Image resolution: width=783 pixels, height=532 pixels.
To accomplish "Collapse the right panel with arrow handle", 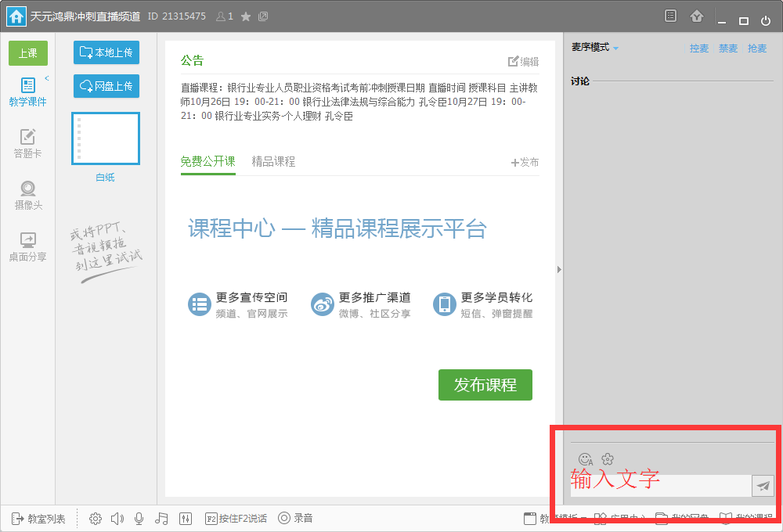I will coord(559,269).
